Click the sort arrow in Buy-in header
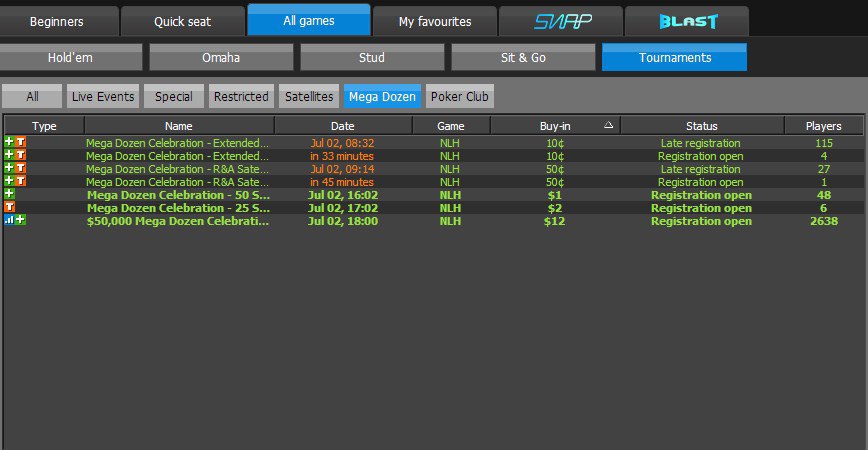This screenshot has width=868, height=450. click(x=608, y=125)
